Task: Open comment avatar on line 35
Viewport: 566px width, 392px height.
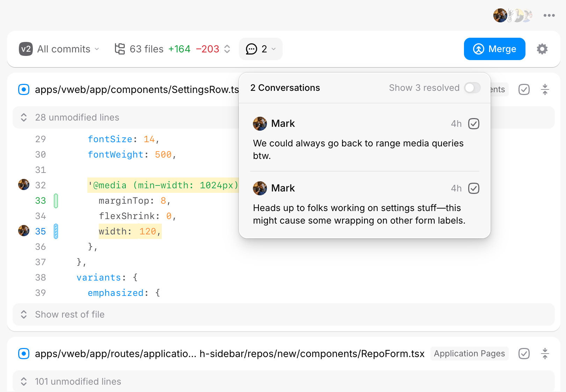Action: [x=24, y=231]
